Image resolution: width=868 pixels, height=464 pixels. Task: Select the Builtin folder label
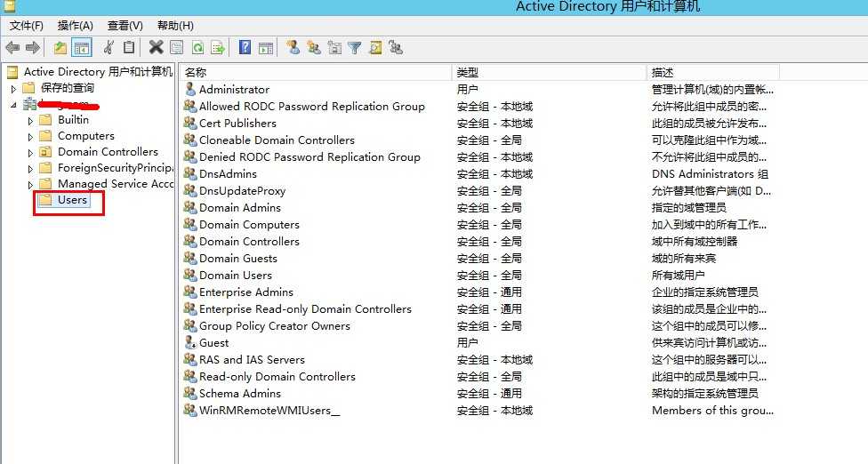coord(73,119)
